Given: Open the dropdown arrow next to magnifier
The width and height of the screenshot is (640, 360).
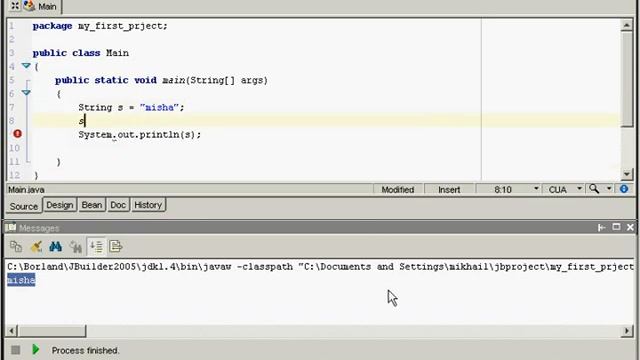Looking at the screenshot, I should point(609,189).
